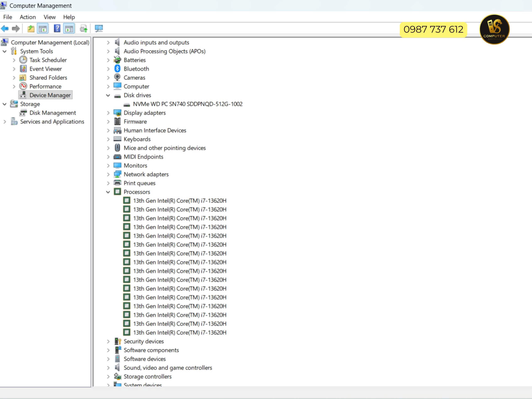The image size is (532, 399).
Task: Select the MIDI Endpoints label
Action: [x=143, y=156]
